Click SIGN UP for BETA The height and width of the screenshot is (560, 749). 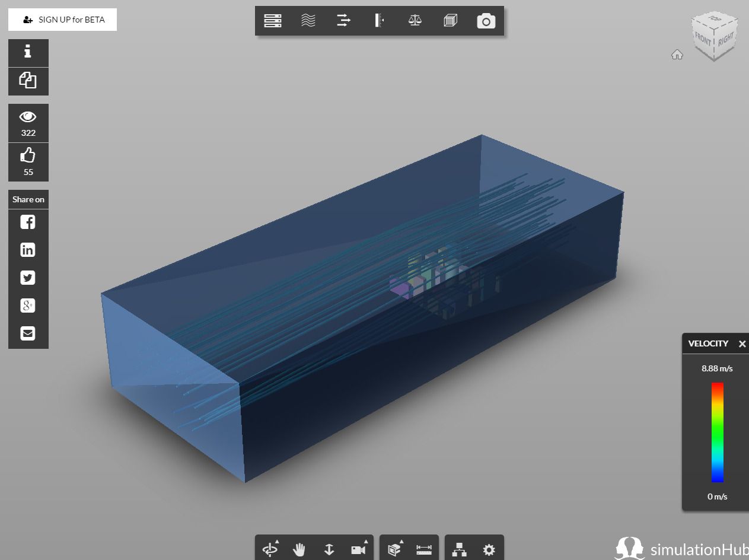click(x=62, y=20)
